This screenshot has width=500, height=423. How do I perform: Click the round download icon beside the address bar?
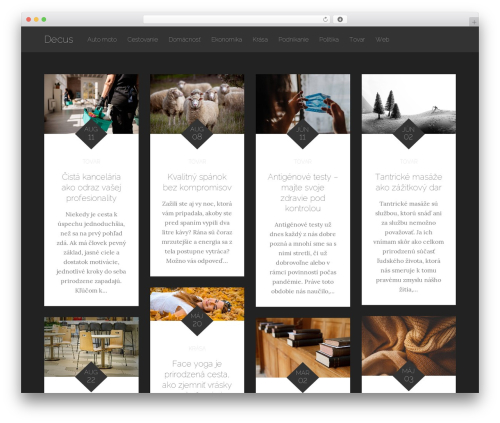point(340,19)
